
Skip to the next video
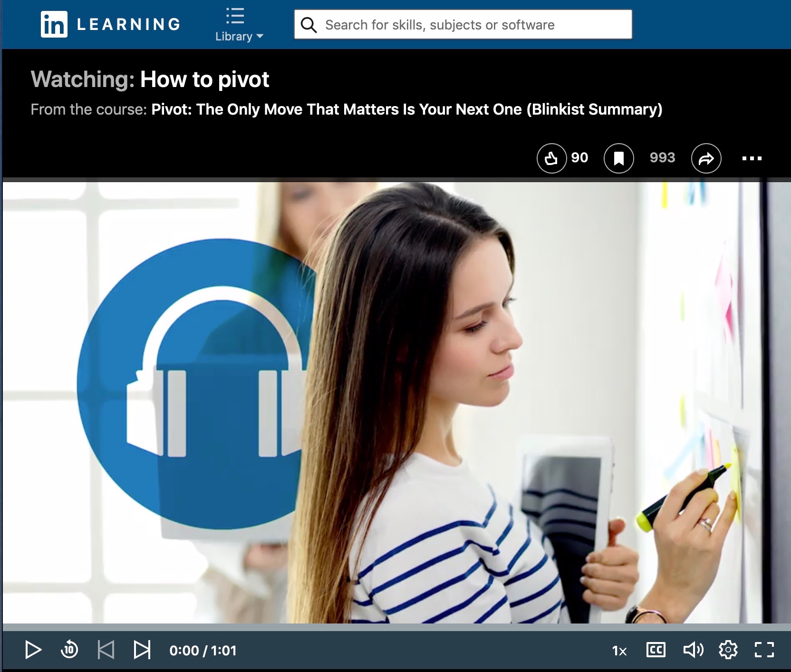point(142,650)
